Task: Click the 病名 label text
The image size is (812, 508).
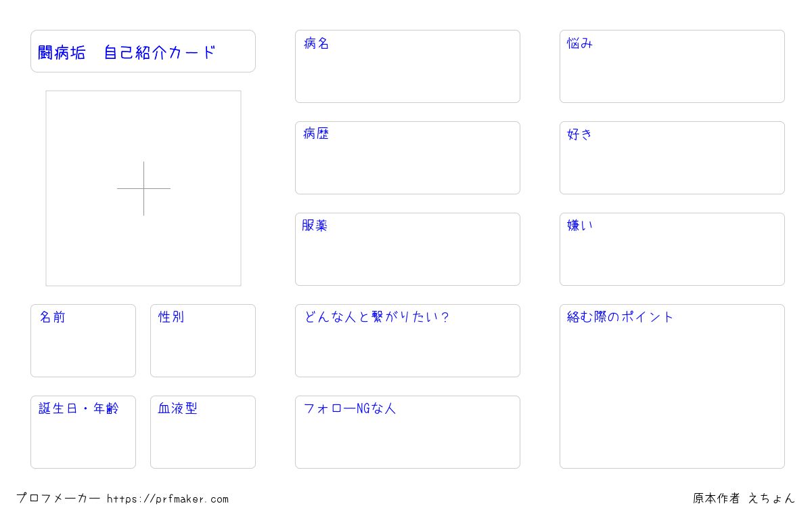Action: point(316,43)
